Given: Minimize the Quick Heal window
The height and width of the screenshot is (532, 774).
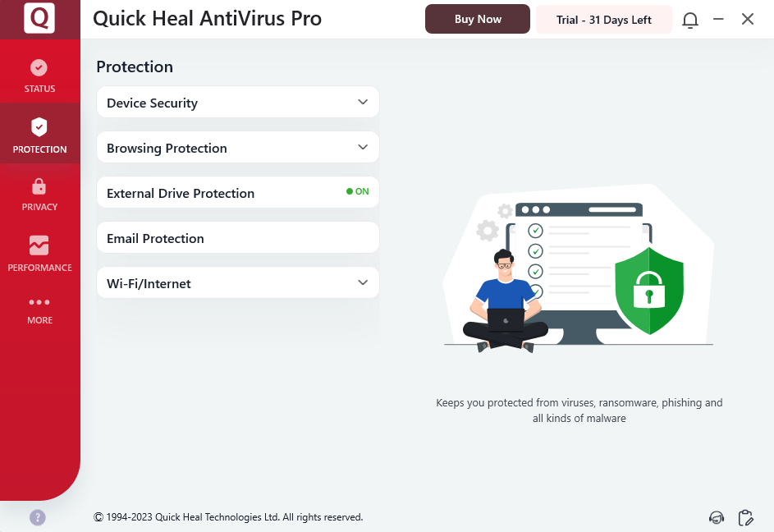Looking at the screenshot, I should (718, 19).
